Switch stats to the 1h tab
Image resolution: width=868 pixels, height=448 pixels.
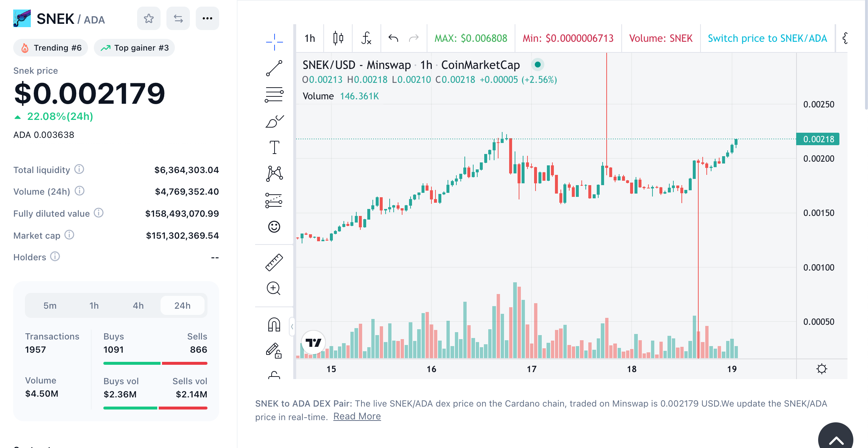(94, 305)
